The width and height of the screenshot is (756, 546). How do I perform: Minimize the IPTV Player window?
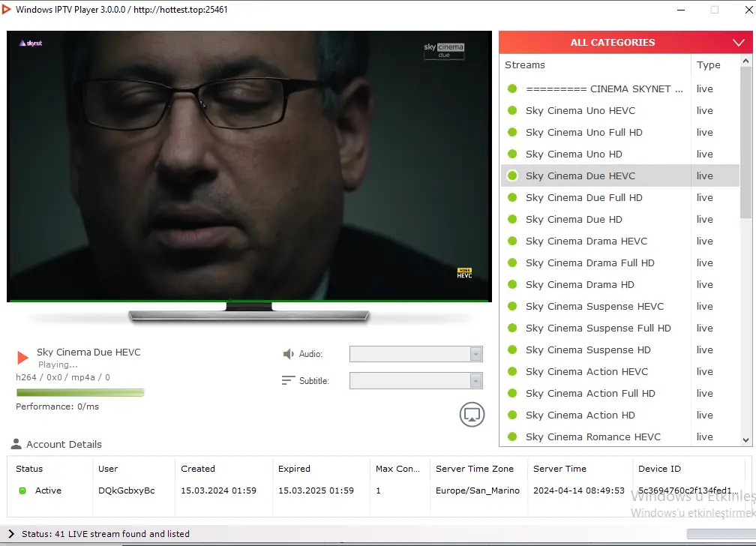[x=681, y=10]
